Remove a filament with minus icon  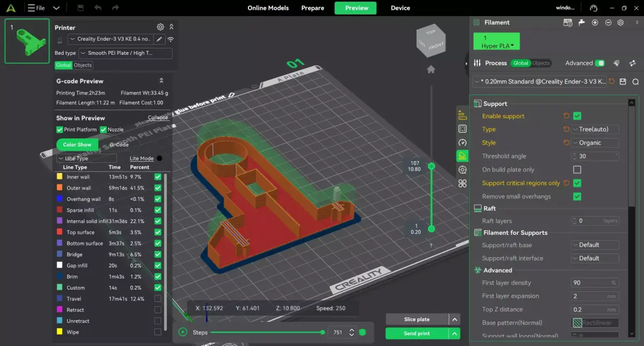click(608, 23)
